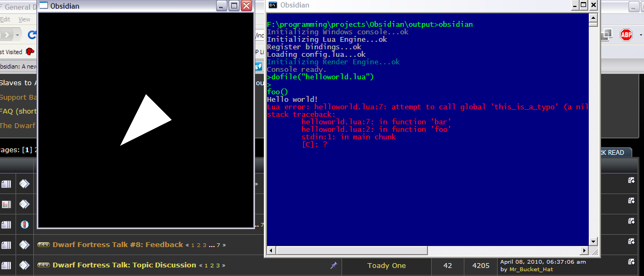
Task: Click the Obsidian render window title icon
Action: click(x=43, y=6)
